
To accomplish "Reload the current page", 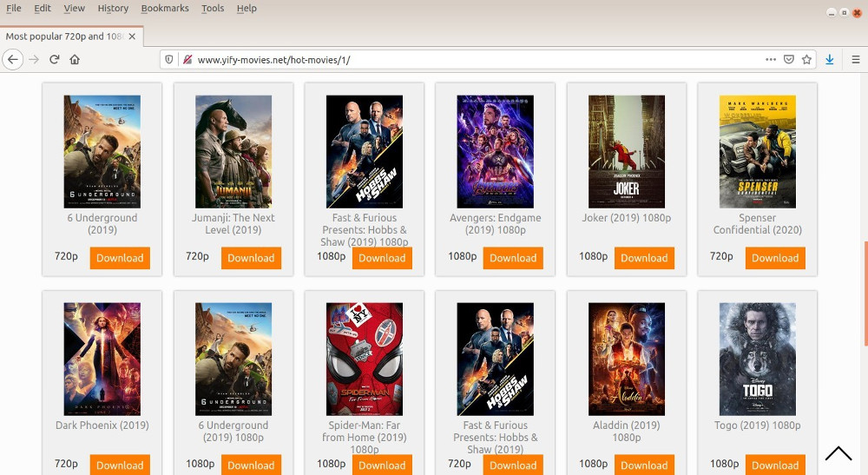I will (x=54, y=59).
